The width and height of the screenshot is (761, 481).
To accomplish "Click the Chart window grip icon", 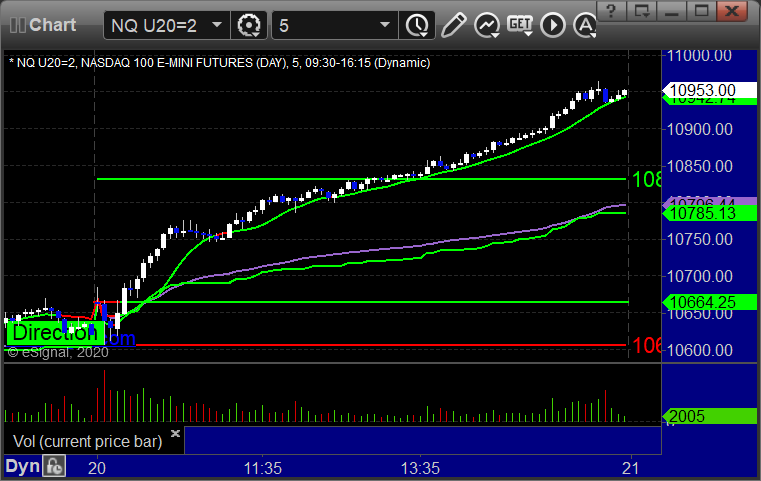I will pyautogui.click(x=17, y=25).
